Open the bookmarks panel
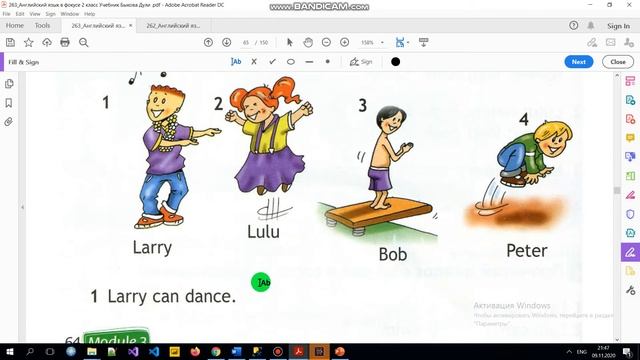 tap(9, 103)
